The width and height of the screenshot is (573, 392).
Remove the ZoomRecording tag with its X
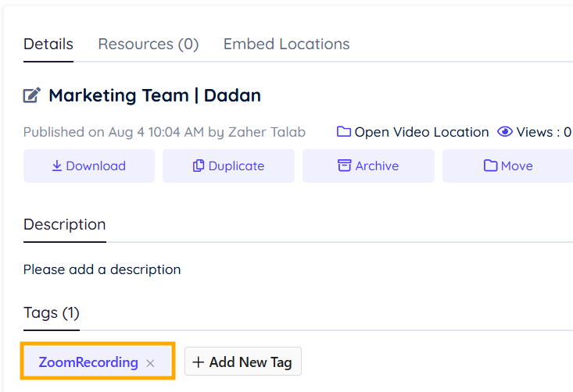(151, 363)
